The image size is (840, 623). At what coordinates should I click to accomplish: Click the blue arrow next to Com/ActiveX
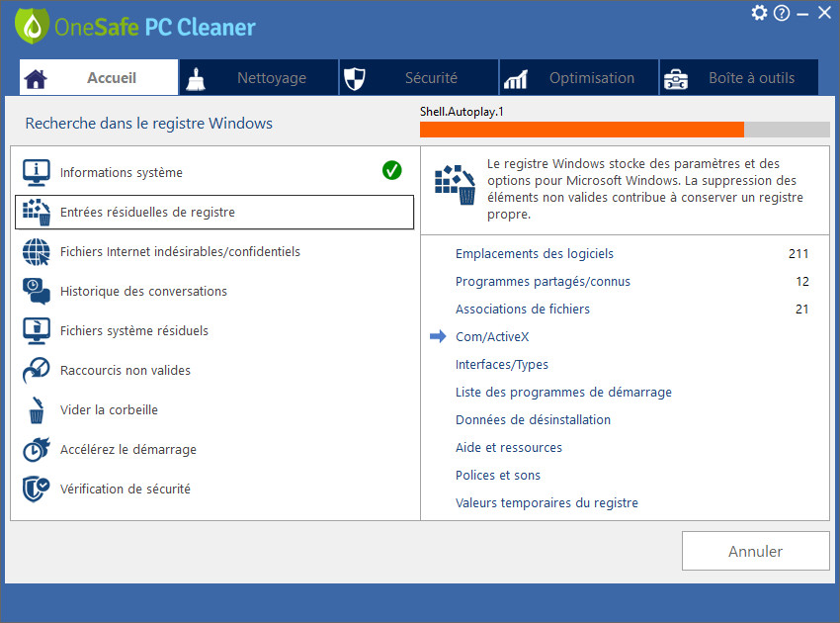438,336
